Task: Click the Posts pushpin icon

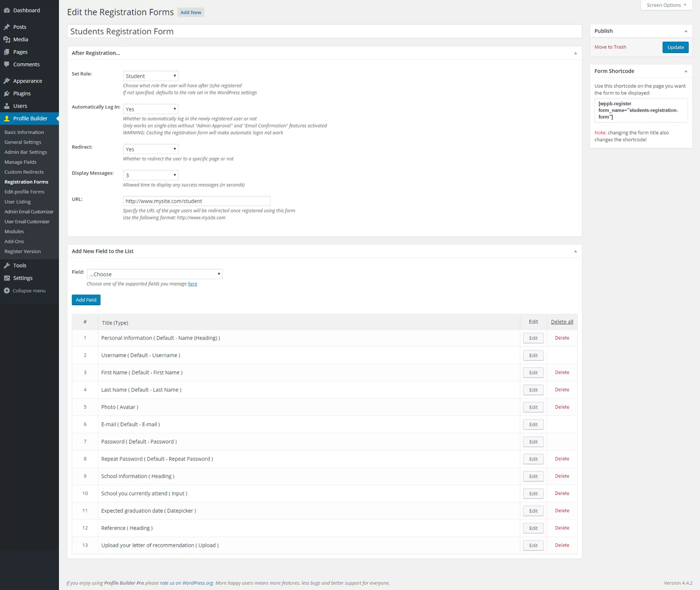Action: click(7, 27)
